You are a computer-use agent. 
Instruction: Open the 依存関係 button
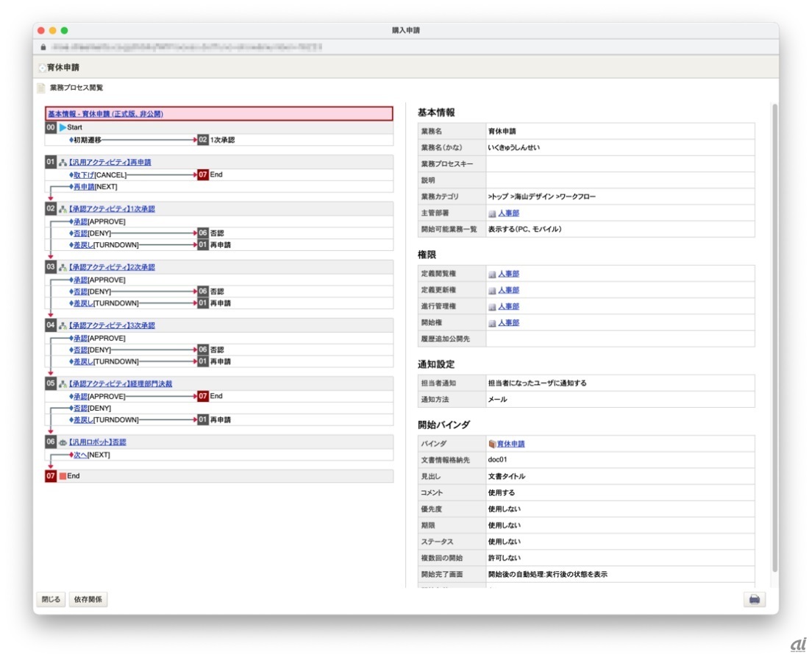tap(88, 600)
